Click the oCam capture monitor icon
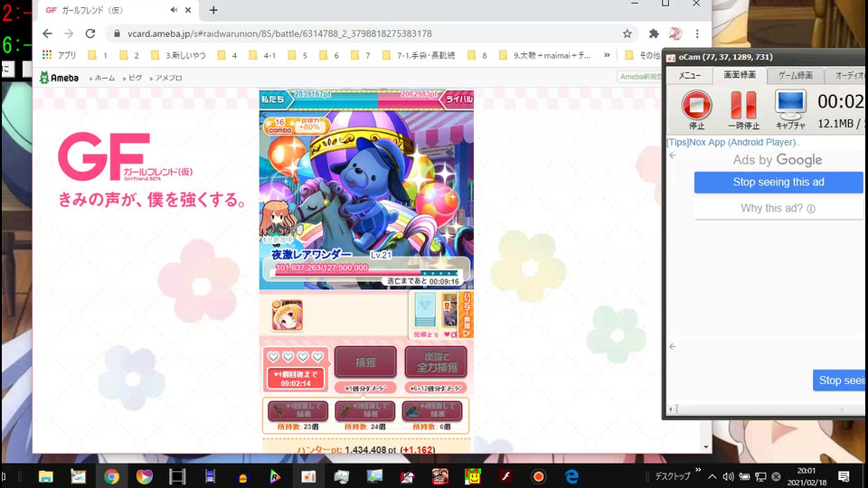868x488 pixels. coord(790,105)
